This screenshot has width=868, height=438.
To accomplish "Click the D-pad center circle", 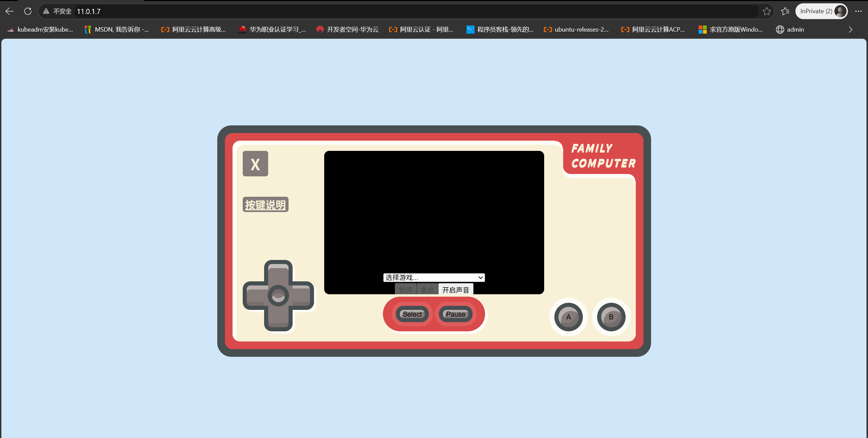I will pyautogui.click(x=278, y=296).
